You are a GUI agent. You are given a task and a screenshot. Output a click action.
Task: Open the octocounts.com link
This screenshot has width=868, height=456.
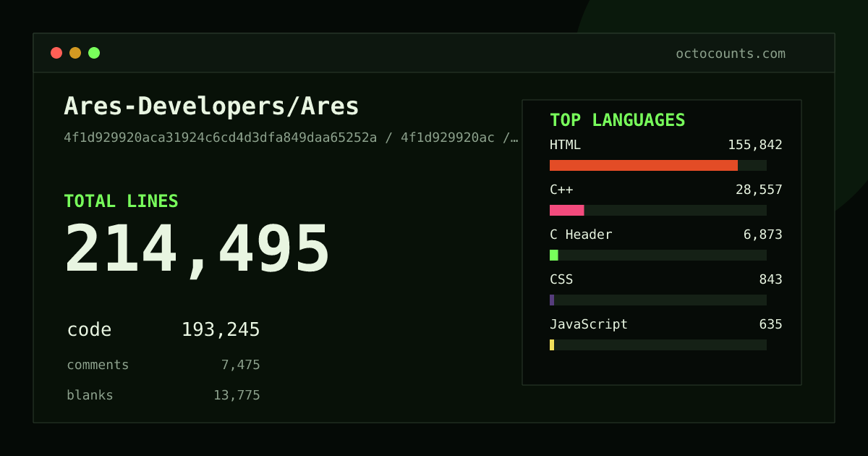731,54
